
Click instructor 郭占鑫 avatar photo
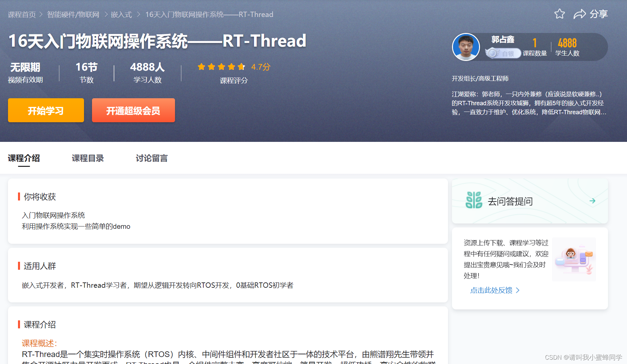point(466,47)
